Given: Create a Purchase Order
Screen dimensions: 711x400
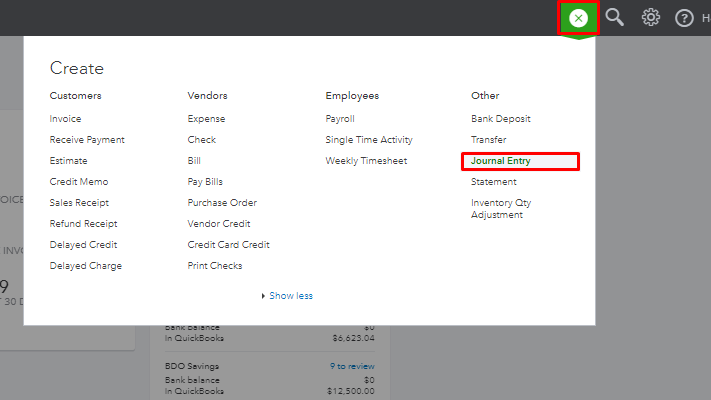Looking at the screenshot, I should (x=222, y=203).
